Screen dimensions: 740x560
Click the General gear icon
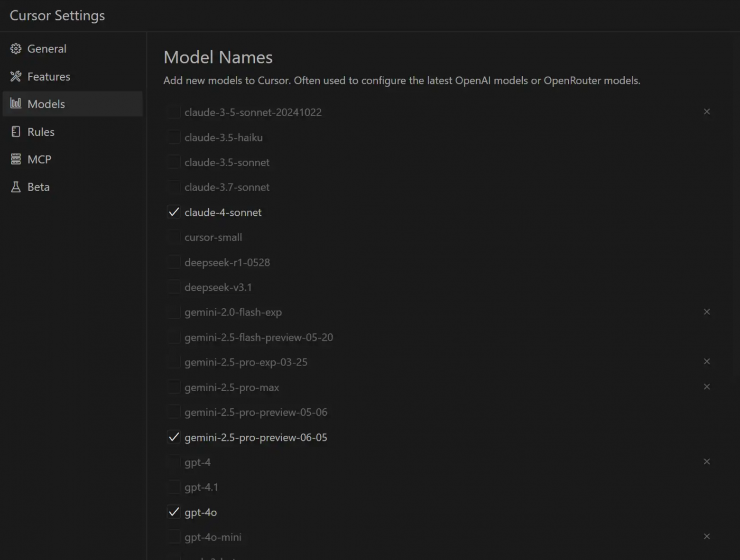tap(16, 49)
